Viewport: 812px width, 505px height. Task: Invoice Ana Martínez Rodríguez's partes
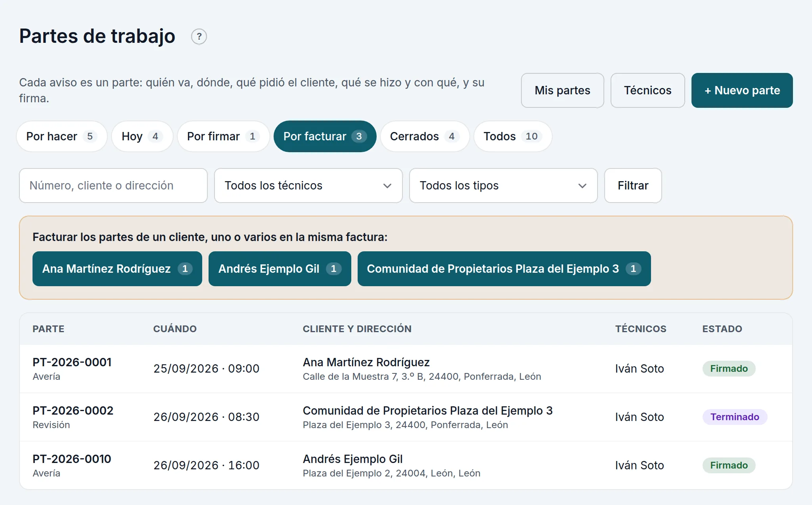click(x=117, y=269)
